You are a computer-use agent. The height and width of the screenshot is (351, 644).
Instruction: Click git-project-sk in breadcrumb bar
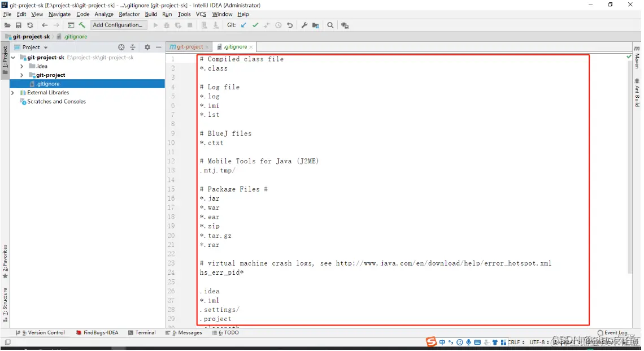31,37
